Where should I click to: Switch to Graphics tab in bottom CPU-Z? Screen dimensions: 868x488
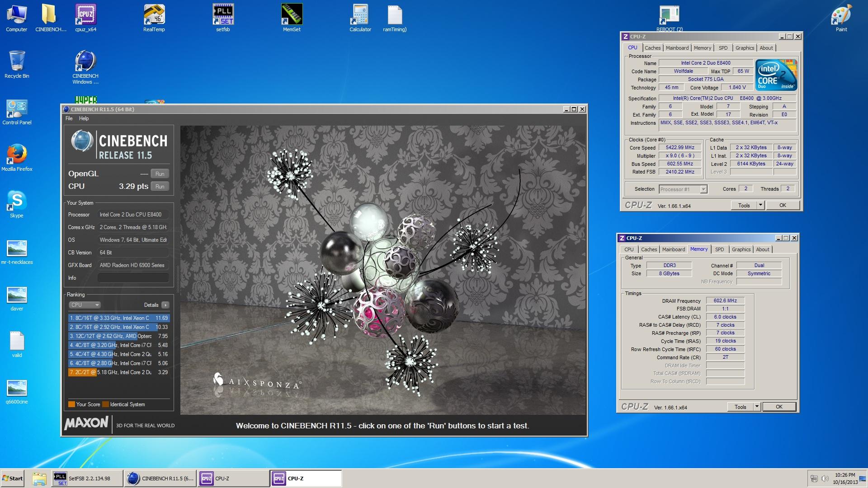click(741, 249)
